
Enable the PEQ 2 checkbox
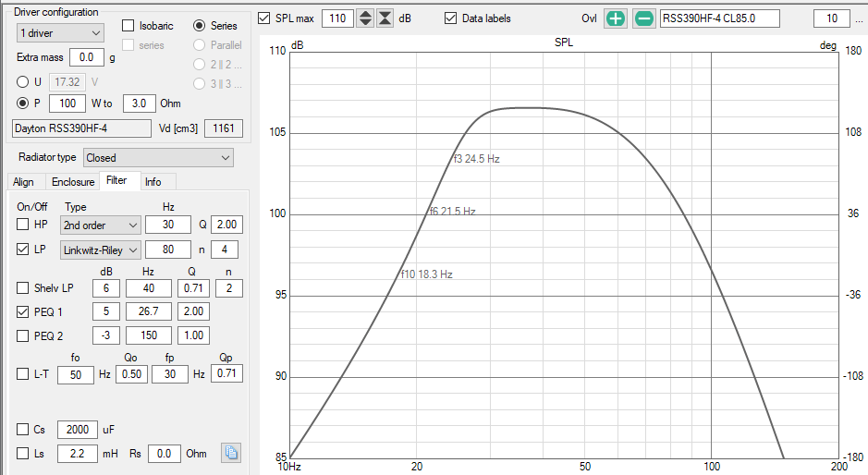point(23,335)
